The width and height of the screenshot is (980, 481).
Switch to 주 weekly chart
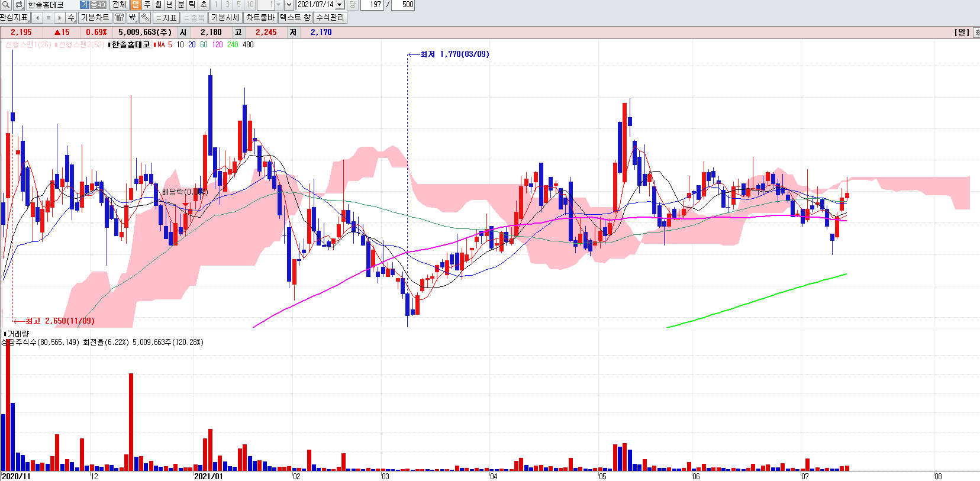click(x=147, y=5)
